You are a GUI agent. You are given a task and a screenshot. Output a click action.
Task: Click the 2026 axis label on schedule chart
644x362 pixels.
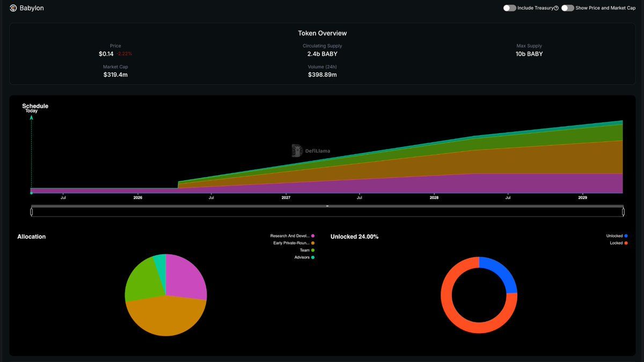click(x=137, y=198)
